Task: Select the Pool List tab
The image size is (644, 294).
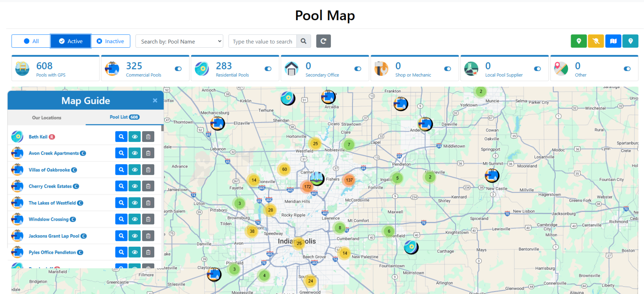Action: (x=124, y=117)
